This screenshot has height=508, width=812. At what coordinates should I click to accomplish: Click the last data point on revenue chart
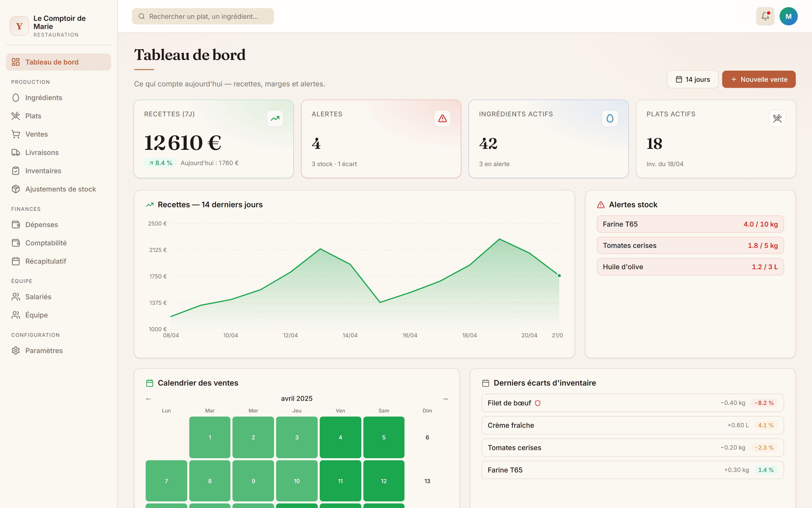coord(559,276)
